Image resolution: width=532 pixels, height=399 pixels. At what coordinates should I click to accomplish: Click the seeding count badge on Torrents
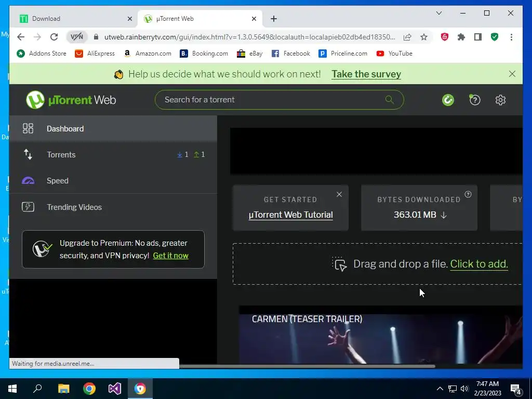[199, 154]
